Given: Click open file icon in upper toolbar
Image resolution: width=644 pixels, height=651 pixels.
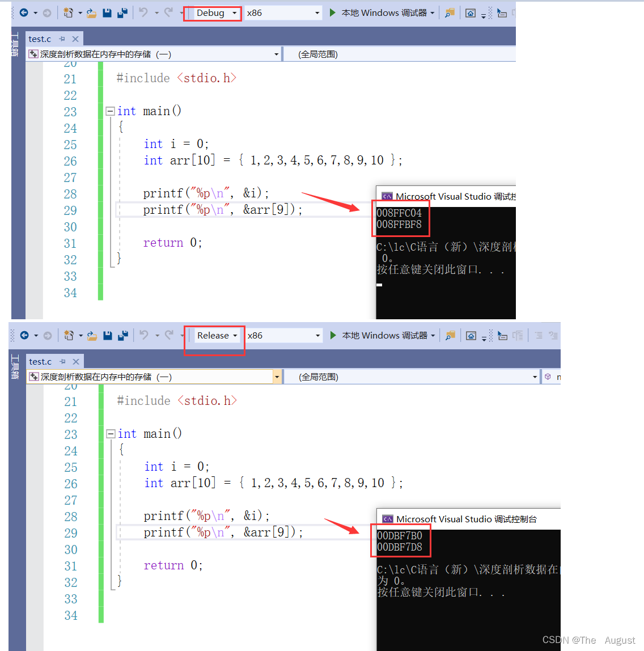Looking at the screenshot, I should click(x=91, y=13).
